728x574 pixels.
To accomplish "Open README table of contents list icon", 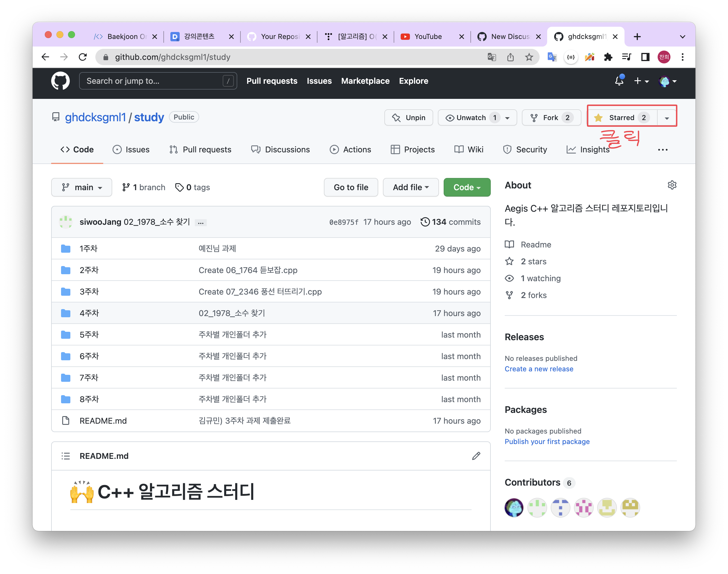I will [66, 456].
